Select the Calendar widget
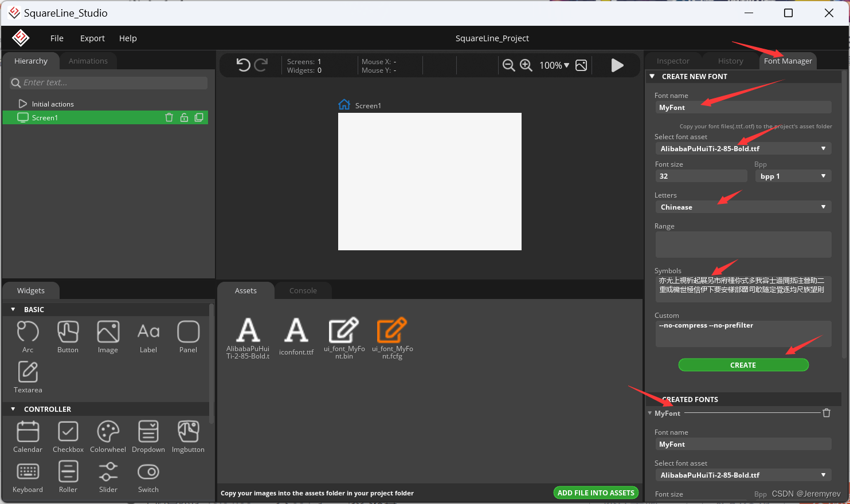The height and width of the screenshot is (504, 850). [28, 436]
